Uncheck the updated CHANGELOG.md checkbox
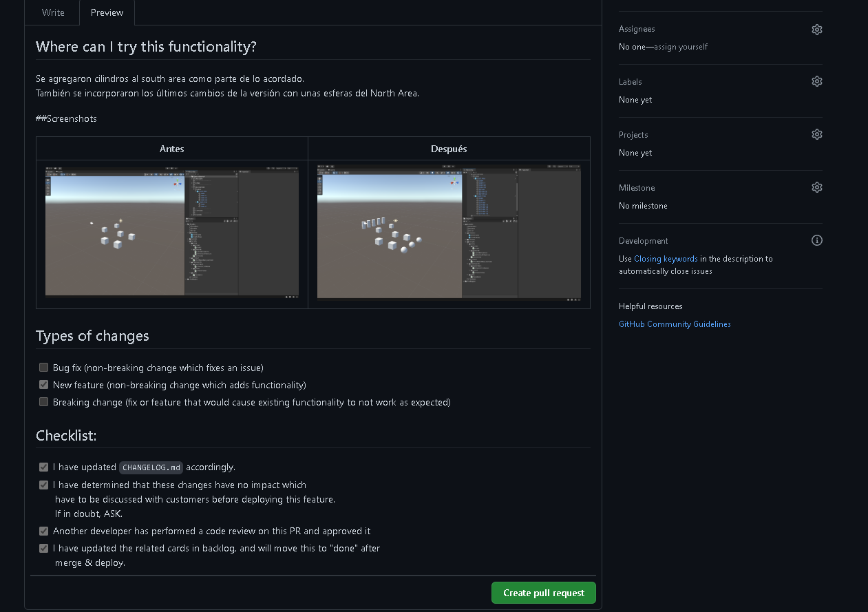Screen dimensions: 868x612 pyautogui.click(x=44, y=467)
